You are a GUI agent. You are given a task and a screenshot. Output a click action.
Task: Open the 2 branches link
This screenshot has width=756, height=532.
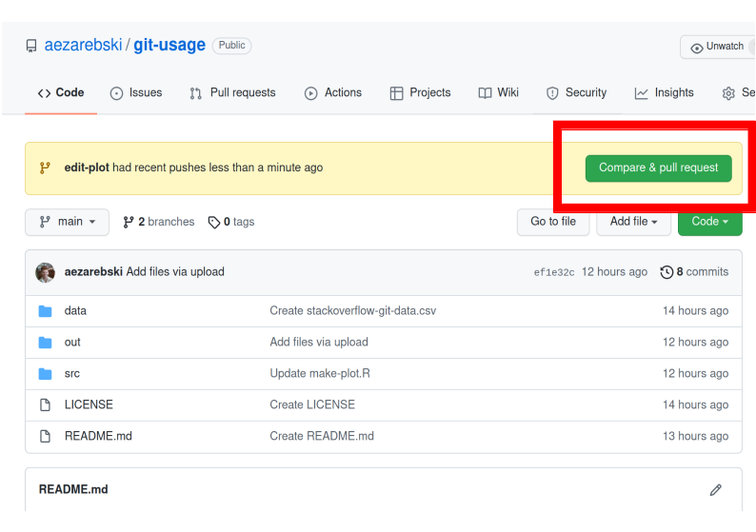[x=159, y=222]
